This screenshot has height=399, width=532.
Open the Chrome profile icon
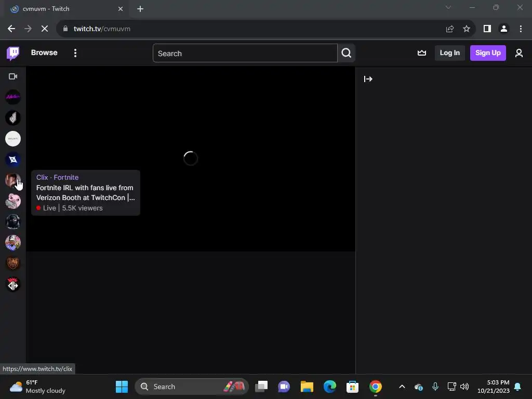[504, 29]
